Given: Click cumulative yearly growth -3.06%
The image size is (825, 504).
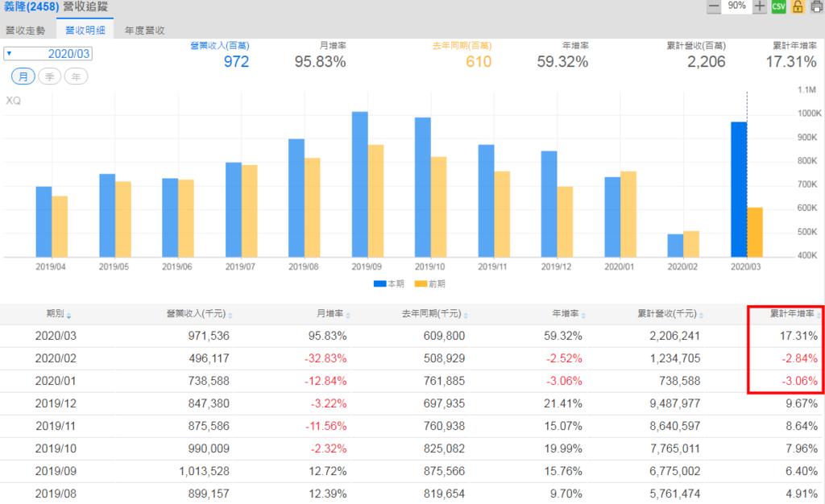Looking at the screenshot, I should [x=799, y=381].
